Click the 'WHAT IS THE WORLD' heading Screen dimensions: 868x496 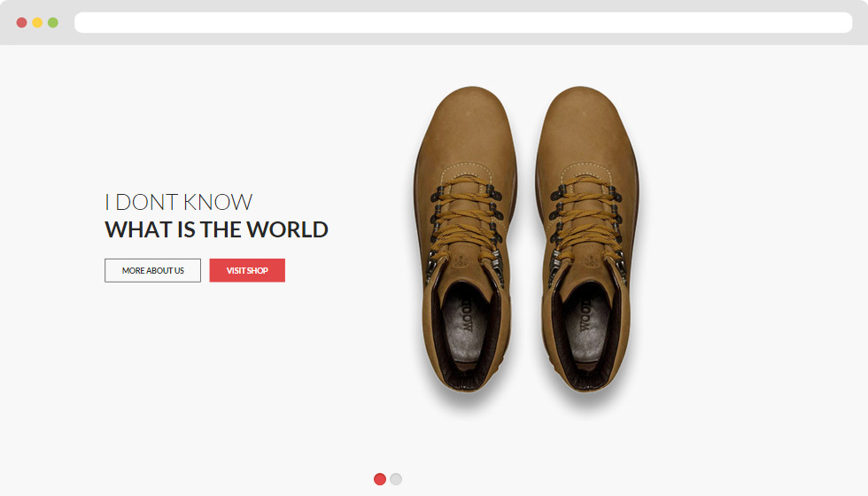point(216,229)
